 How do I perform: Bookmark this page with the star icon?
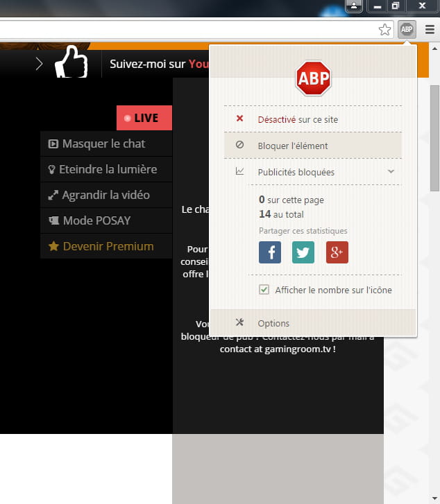384,30
